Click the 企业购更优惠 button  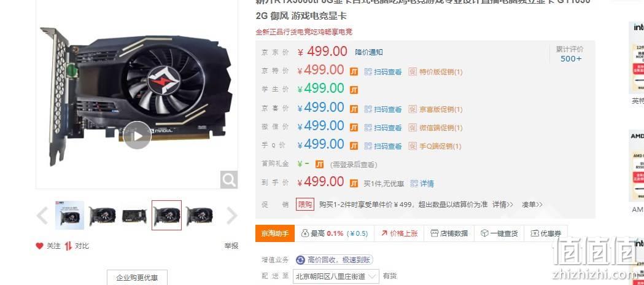point(137,278)
